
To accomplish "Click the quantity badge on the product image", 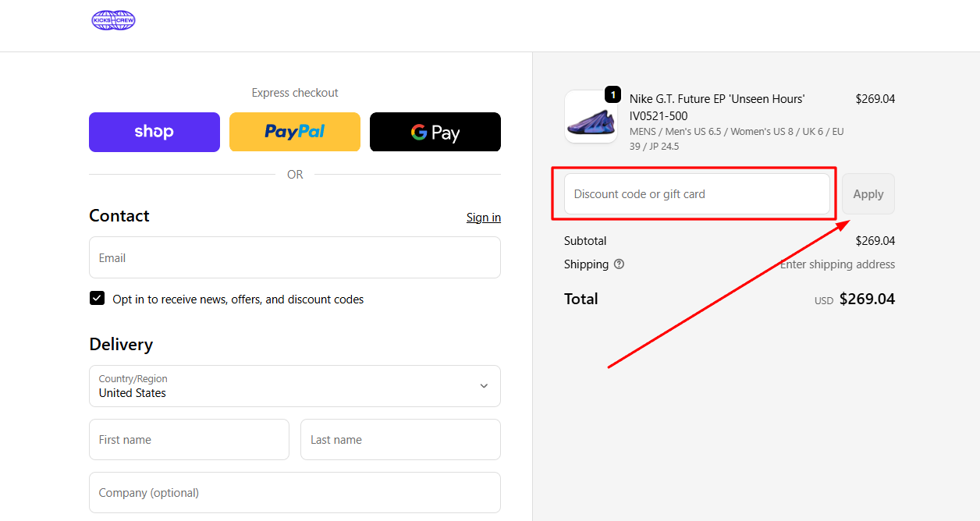I will (x=613, y=94).
